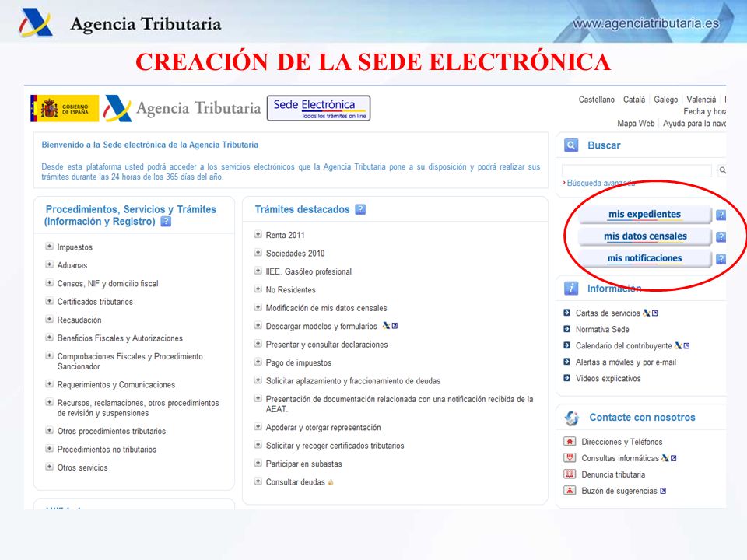Viewport: 747px width, 560px height.
Task: Open No Residentes entry
Action: (290, 290)
